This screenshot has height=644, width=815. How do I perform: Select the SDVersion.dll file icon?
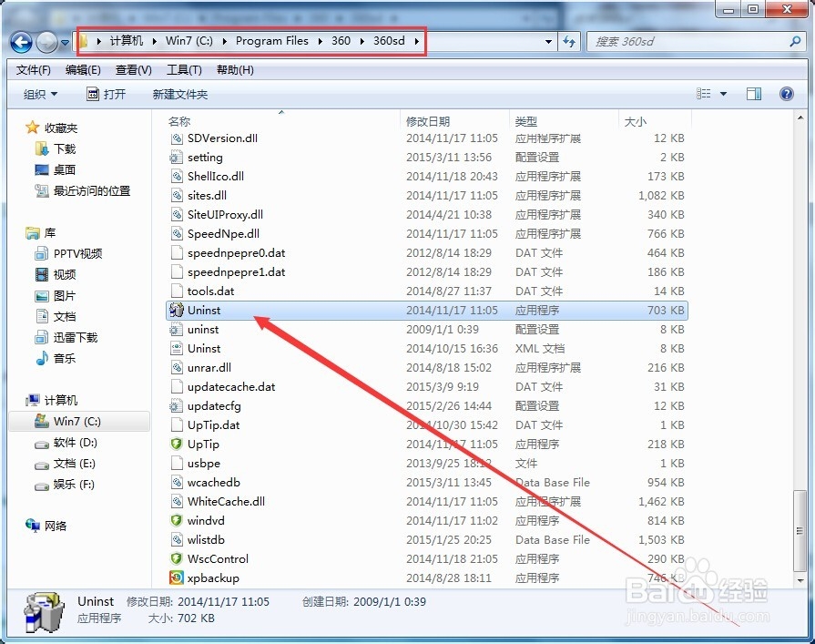(177, 138)
